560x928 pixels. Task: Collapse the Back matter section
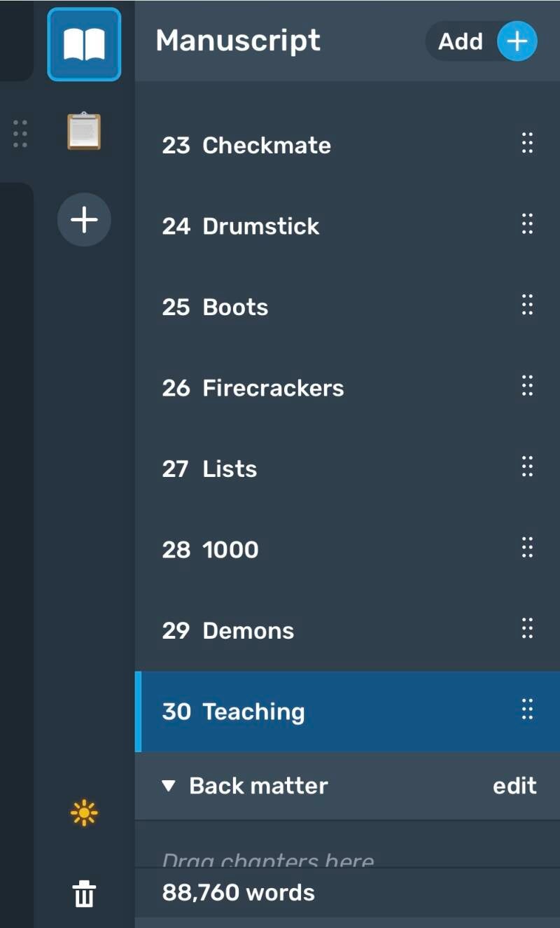click(x=169, y=786)
